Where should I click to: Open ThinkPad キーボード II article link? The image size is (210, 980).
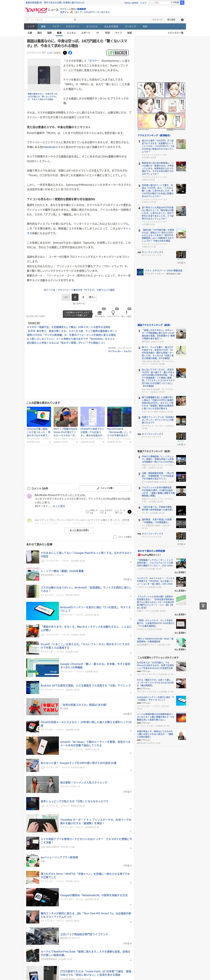pyautogui.click(x=95, y=821)
